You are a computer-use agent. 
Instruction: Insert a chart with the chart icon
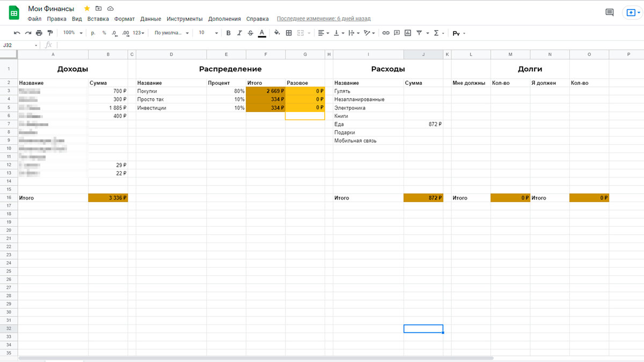[408, 33]
